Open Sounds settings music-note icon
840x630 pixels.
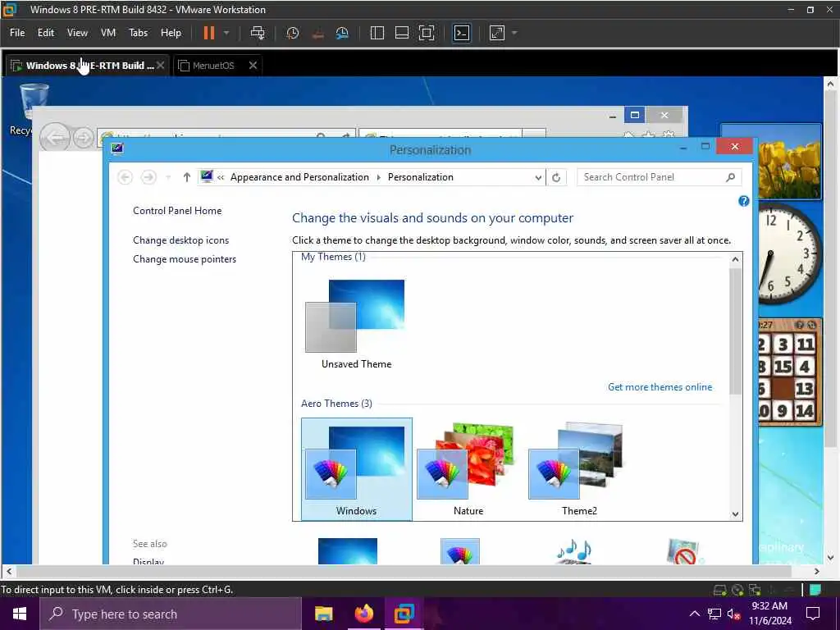tap(573, 551)
